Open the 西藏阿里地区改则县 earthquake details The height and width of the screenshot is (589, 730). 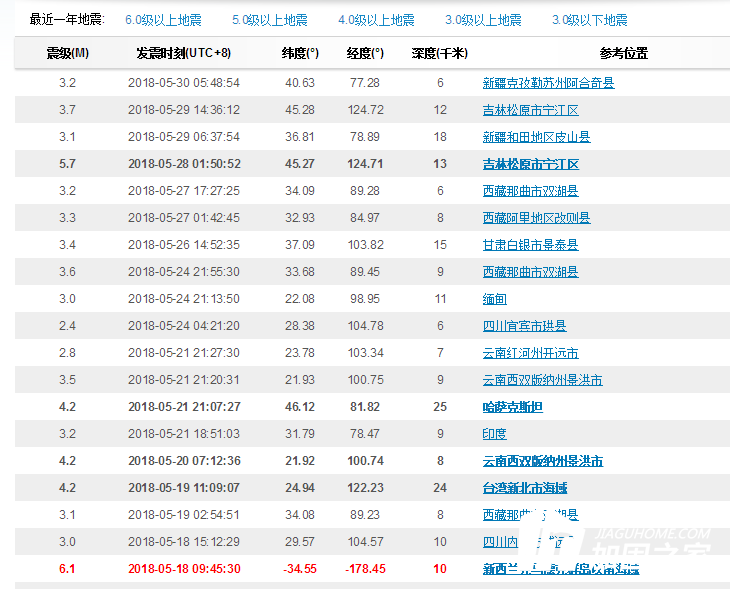pyautogui.click(x=536, y=218)
